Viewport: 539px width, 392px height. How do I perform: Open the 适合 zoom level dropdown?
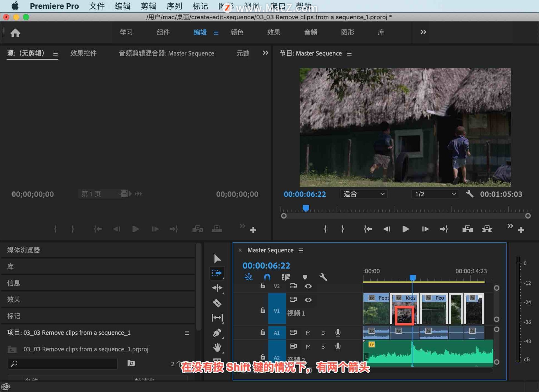point(364,194)
